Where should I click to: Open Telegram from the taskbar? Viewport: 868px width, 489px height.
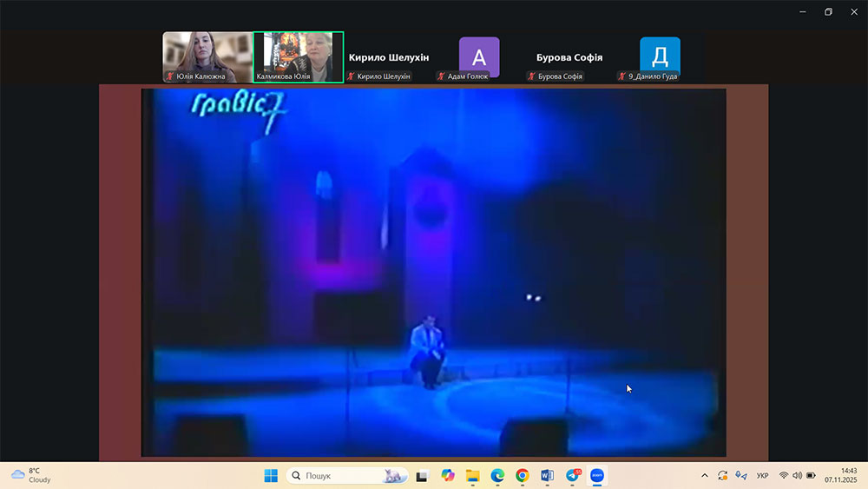pos(572,476)
